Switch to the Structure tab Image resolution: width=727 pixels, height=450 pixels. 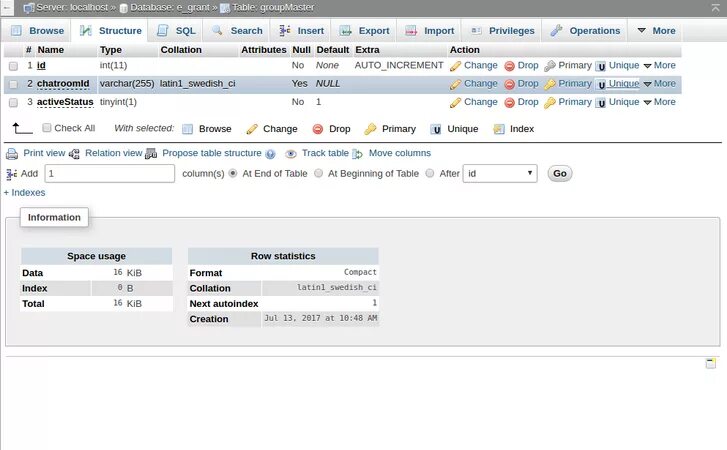110,31
